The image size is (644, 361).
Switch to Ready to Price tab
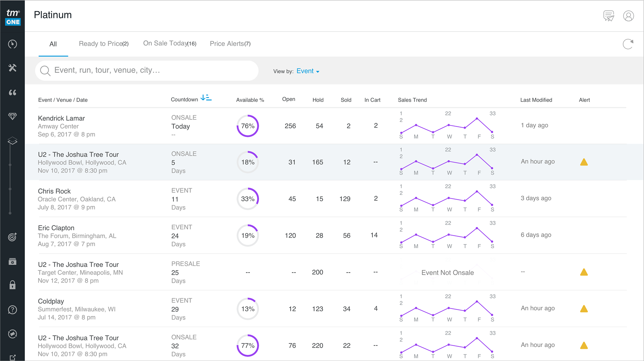click(104, 44)
